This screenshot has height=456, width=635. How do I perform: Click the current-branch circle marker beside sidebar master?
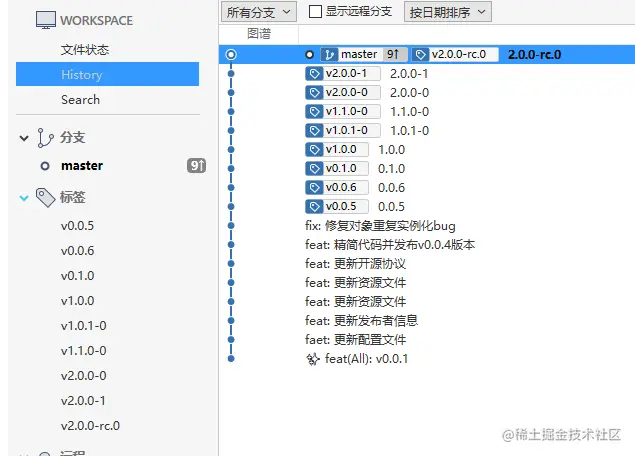coord(45,166)
